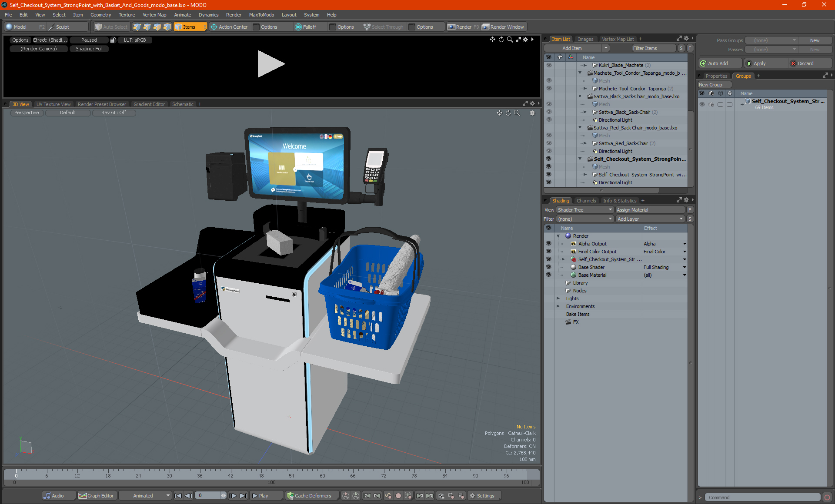835x504 pixels.
Task: Open the Render menu
Action: pos(234,15)
